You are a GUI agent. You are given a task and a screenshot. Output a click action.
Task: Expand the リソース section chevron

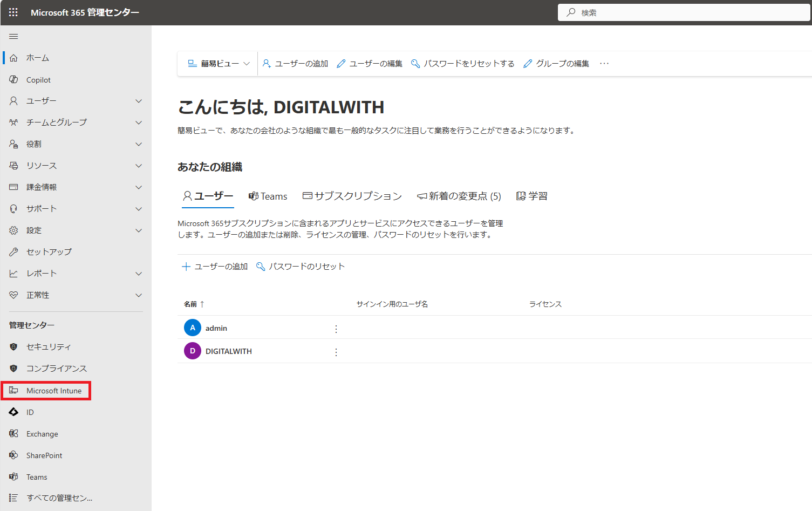(x=139, y=166)
